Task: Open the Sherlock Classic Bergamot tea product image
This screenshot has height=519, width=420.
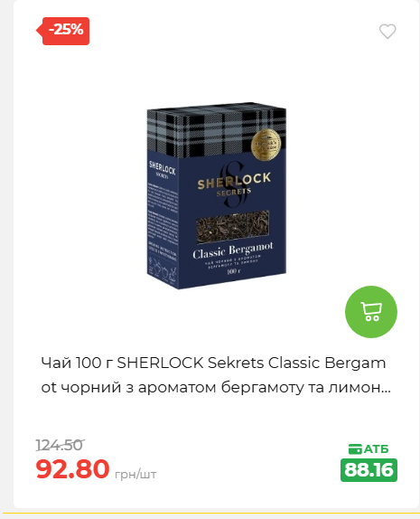Action: pyautogui.click(x=217, y=195)
